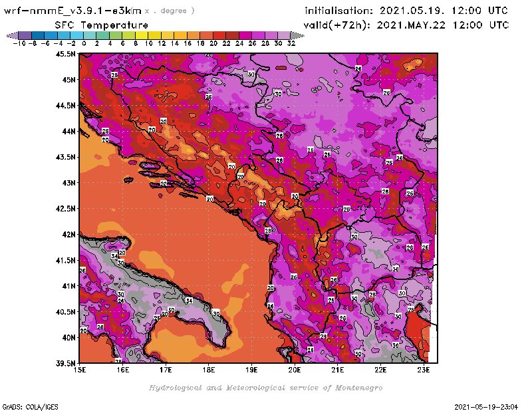Click the legend swatch between -10 and -8
Screen dimensions: 532x411
[x=25, y=35]
